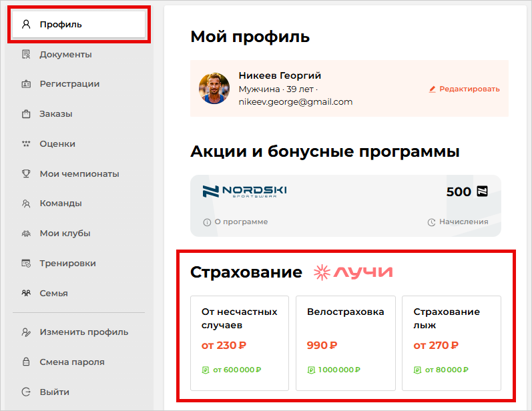This screenshot has height=411, width=532.
Task: Click the Акции и бонусные программы heading
Action: (x=325, y=151)
